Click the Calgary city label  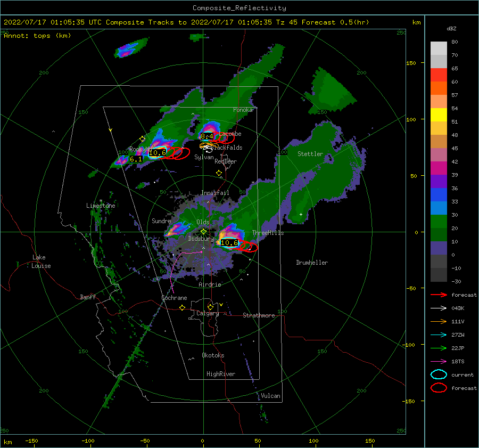tap(208, 313)
